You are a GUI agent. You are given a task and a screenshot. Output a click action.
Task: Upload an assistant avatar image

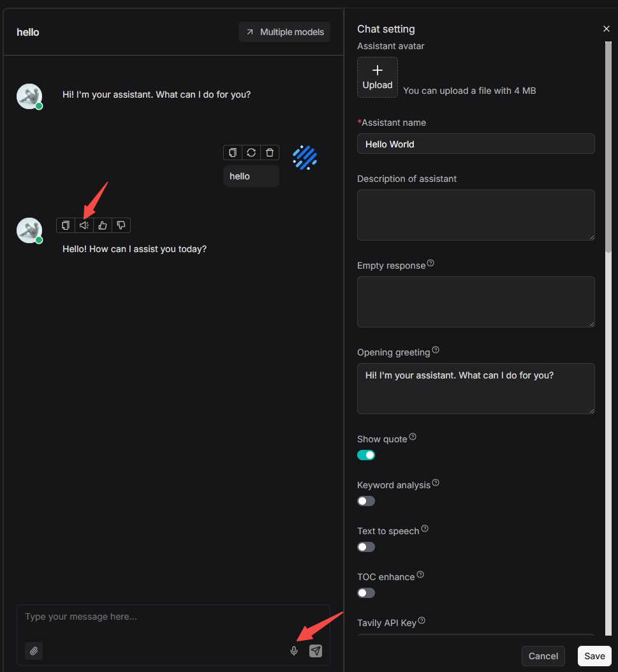point(378,77)
